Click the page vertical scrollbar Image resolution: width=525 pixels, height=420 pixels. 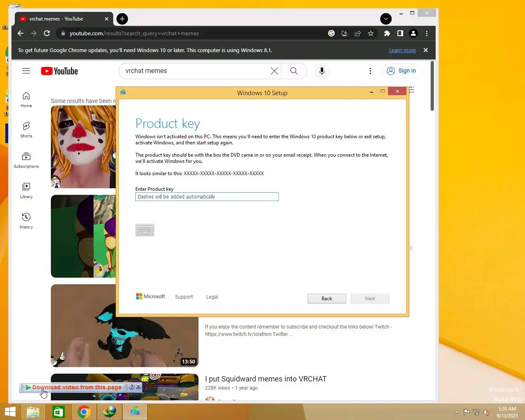pyautogui.click(x=432, y=86)
